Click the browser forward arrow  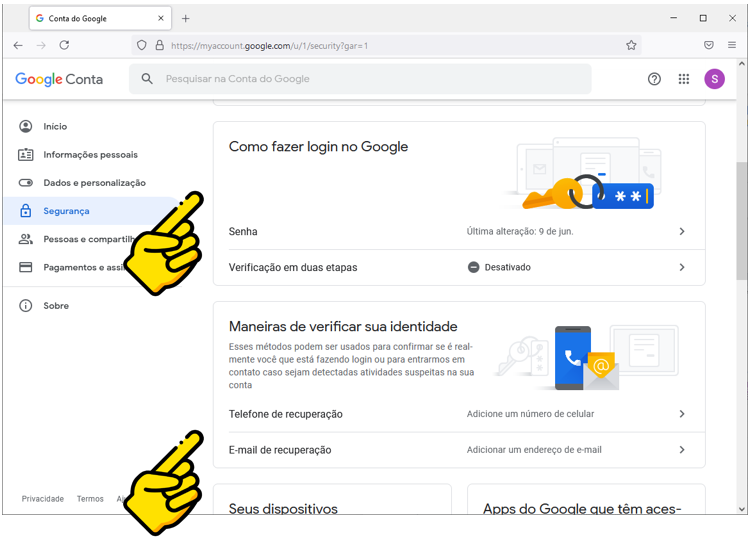coord(41,45)
